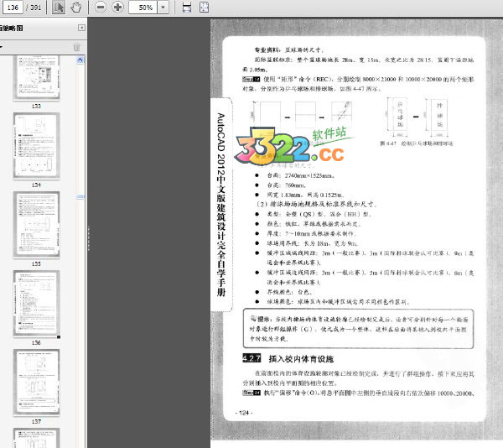Click the fit width scrolling icon
503x448 pixels.
187,7
